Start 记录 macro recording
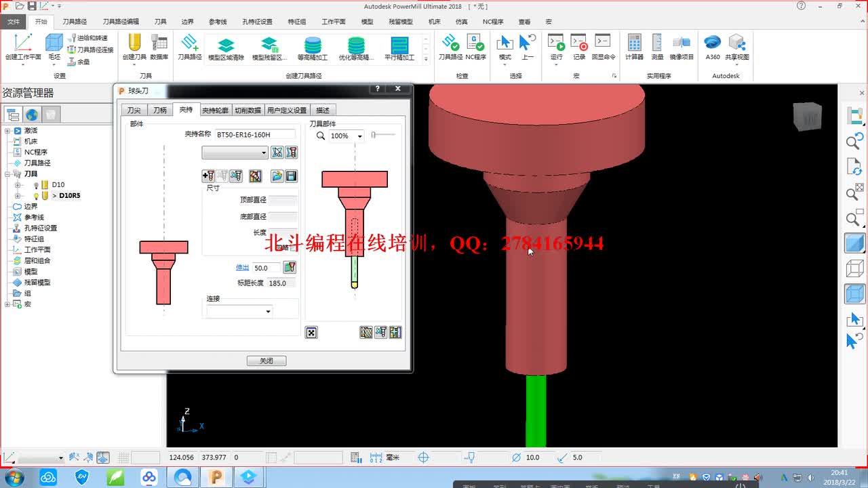The image size is (868, 488). [579, 47]
